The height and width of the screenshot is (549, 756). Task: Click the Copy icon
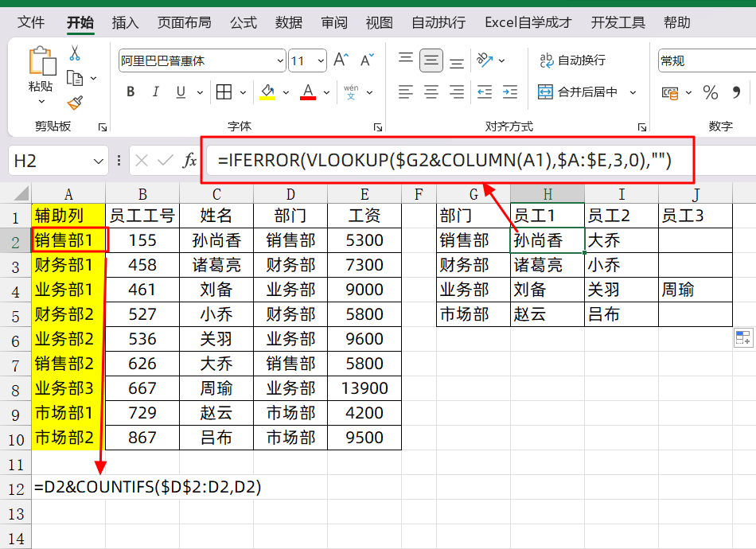(x=74, y=78)
